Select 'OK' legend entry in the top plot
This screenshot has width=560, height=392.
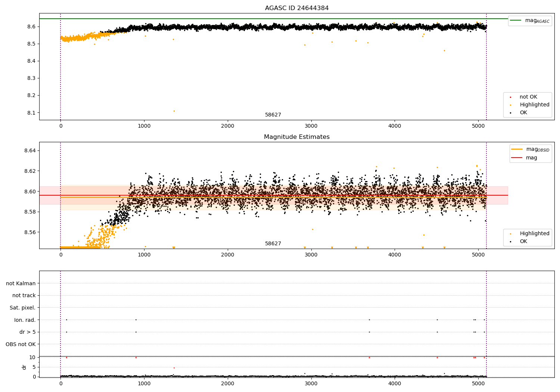[523, 113]
